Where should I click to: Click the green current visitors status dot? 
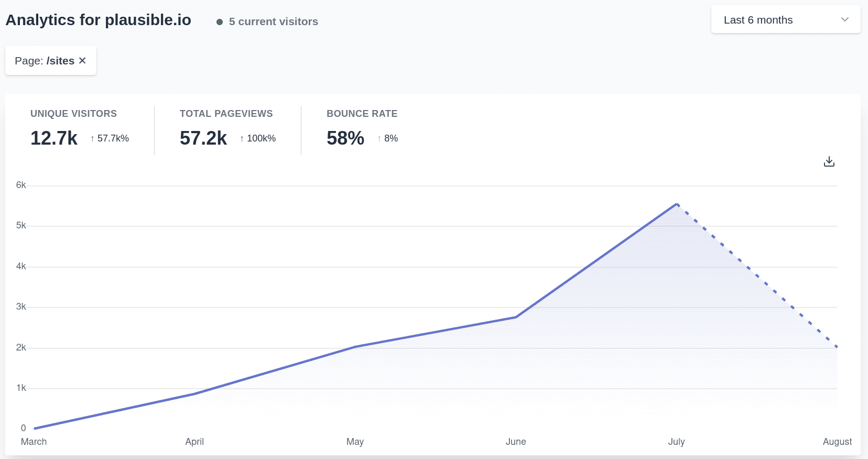(220, 22)
